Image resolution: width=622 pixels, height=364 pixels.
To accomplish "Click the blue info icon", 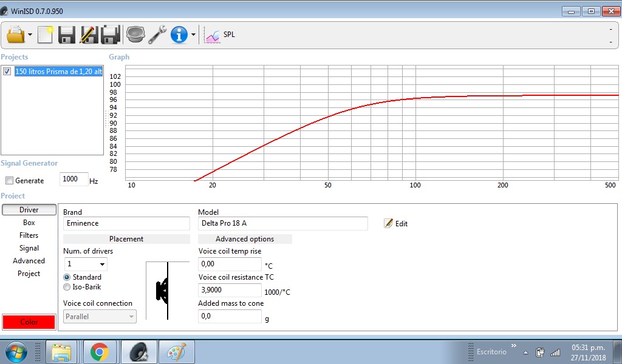I will coord(179,35).
